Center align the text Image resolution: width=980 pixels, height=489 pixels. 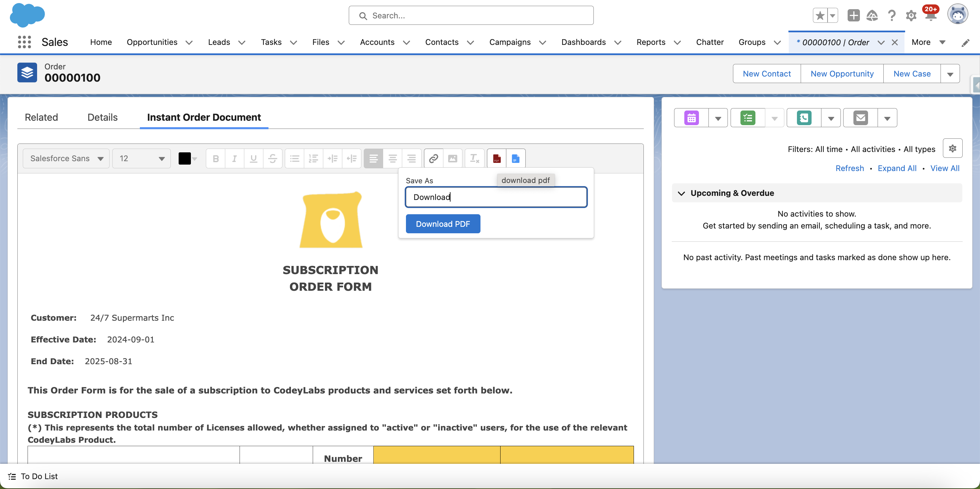[x=393, y=158]
